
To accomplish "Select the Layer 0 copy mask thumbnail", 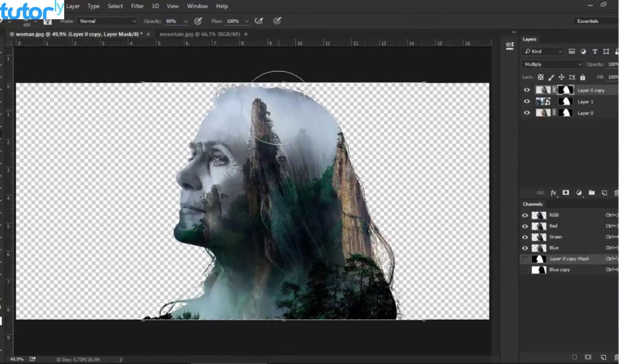I will pyautogui.click(x=566, y=91).
